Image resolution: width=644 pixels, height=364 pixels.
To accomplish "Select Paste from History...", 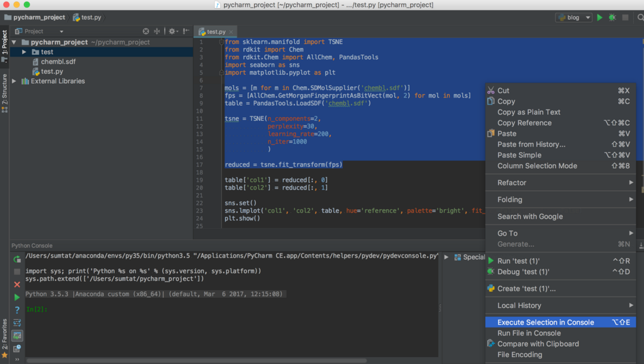I will pos(560,144).
